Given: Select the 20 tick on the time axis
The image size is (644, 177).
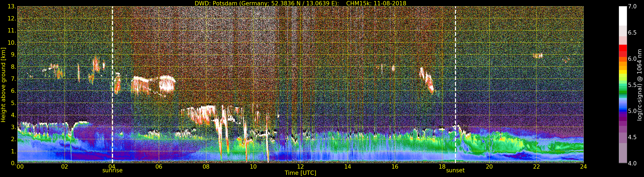Looking at the screenshot, I should pyautogui.click(x=489, y=167).
